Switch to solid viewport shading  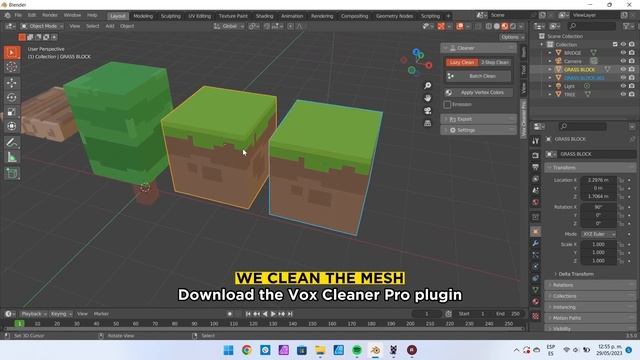[497, 26]
